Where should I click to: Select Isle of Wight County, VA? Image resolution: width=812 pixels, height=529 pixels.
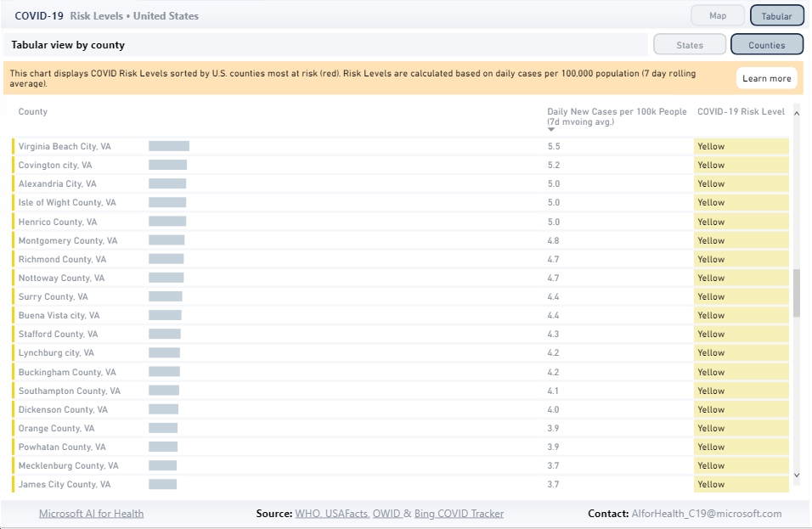click(400, 202)
